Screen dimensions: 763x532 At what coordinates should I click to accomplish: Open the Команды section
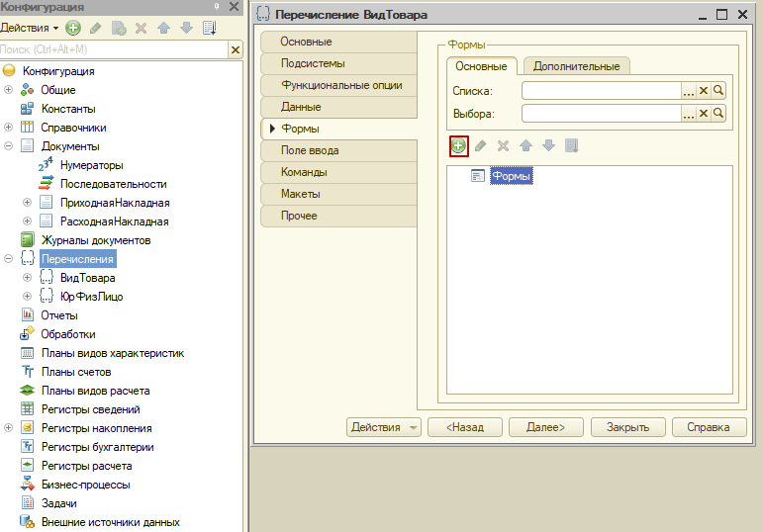(x=339, y=172)
